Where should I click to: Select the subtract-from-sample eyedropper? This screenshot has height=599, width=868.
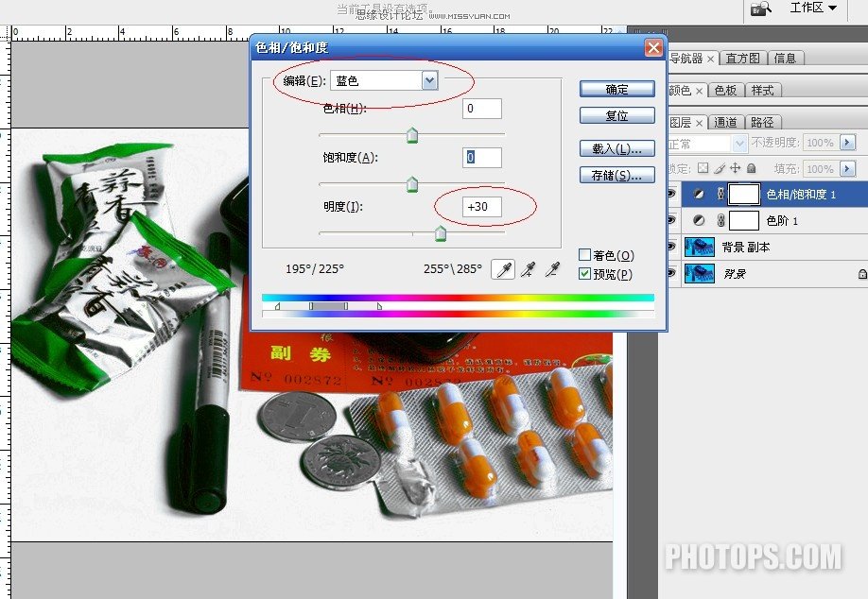pos(552,269)
